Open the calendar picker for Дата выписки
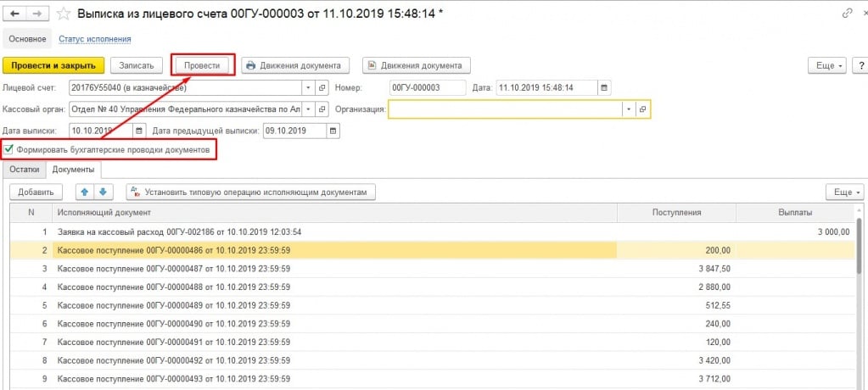The height and width of the screenshot is (390, 868). coord(139,131)
